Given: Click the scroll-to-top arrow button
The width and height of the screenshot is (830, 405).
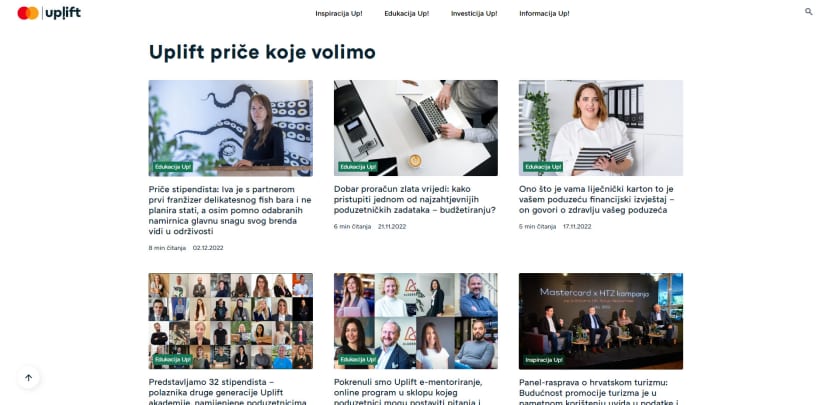Looking at the screenshot, I should (x=29, y=377).
